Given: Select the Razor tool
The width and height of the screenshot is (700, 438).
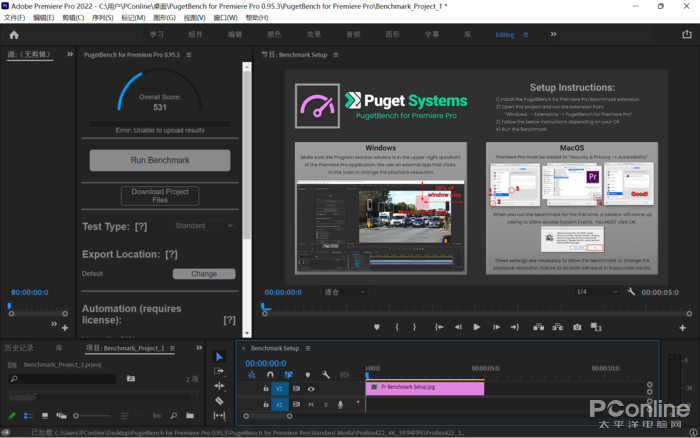Looking at the screenshot, I should point(219,400).
